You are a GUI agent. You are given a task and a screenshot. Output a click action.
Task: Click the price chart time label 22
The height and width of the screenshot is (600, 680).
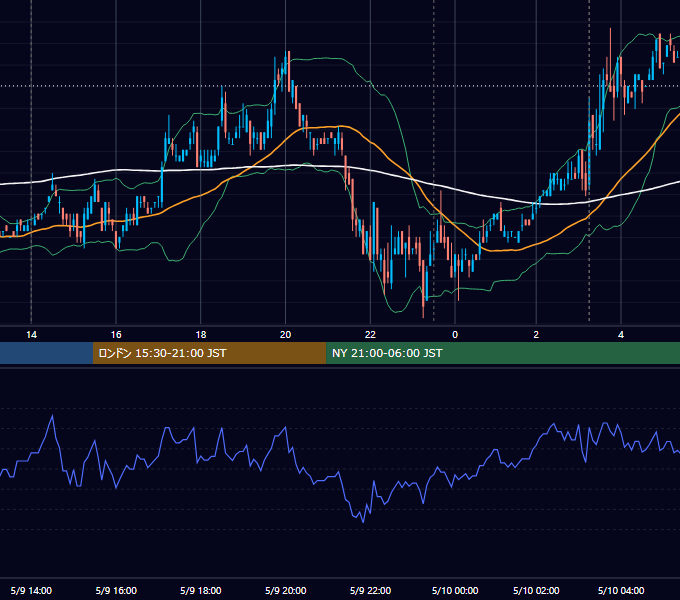tap(370, 335)
